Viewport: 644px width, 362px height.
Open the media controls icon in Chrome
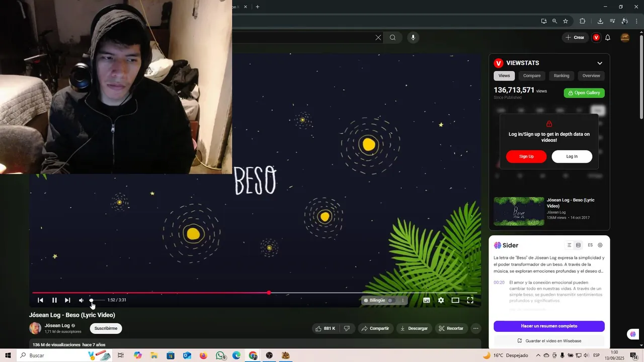612,21
